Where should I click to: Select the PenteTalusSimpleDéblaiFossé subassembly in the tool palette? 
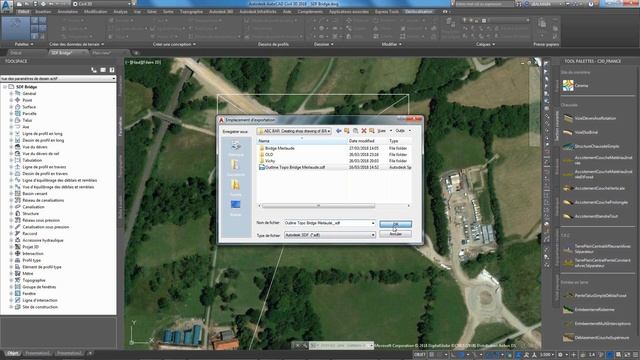[x=595, y=295]
